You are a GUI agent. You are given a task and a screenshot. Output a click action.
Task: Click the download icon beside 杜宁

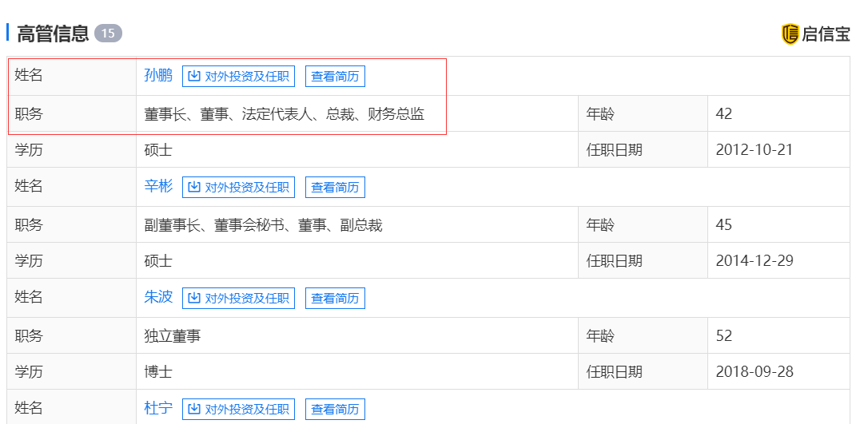tap(194, 410)
